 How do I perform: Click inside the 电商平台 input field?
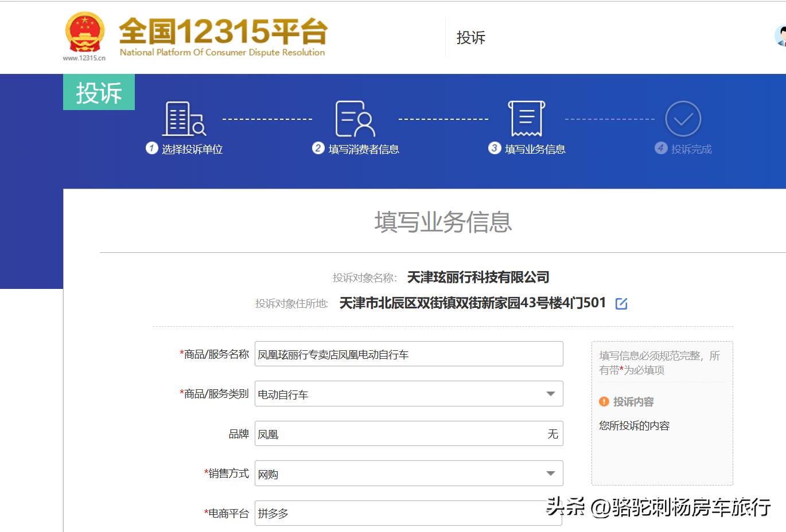[x=402, y=513]
